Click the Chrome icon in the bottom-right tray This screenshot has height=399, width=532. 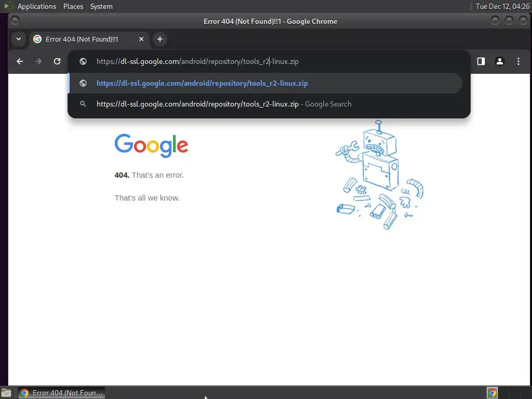click(x=492, y=393)
